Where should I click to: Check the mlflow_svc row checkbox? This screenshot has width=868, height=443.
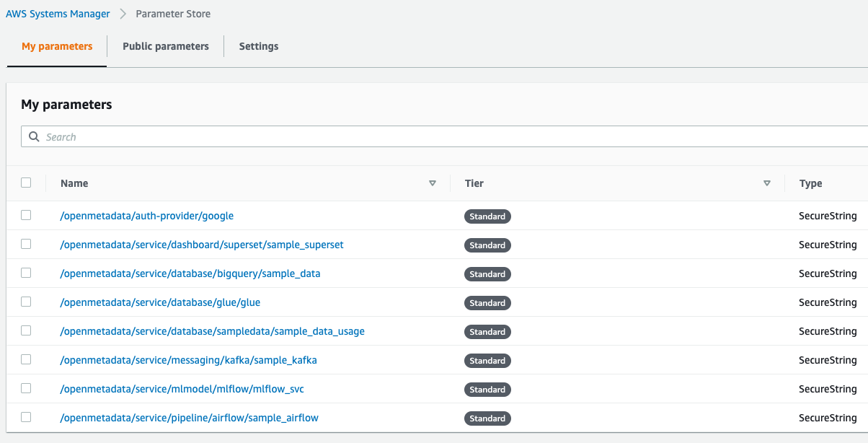click(x=27, y=388)
